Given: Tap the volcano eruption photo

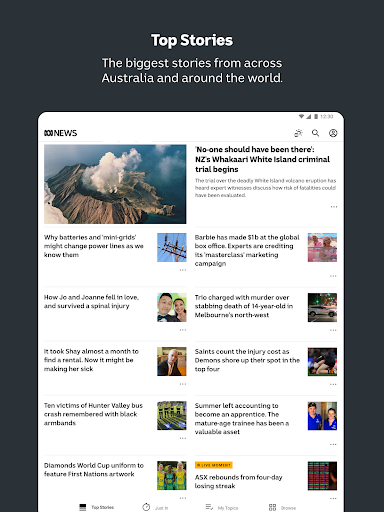Looking at the screenshot, I should click(115, 184).
